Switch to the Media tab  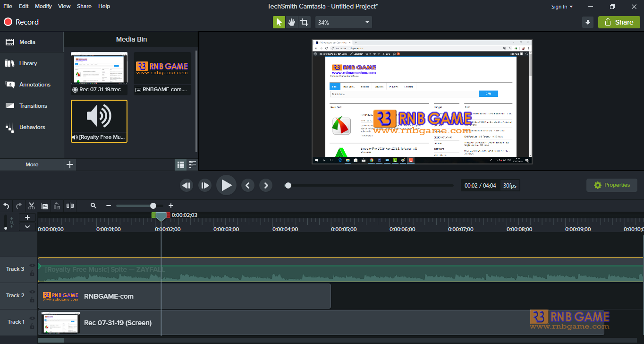click(32, 42)
